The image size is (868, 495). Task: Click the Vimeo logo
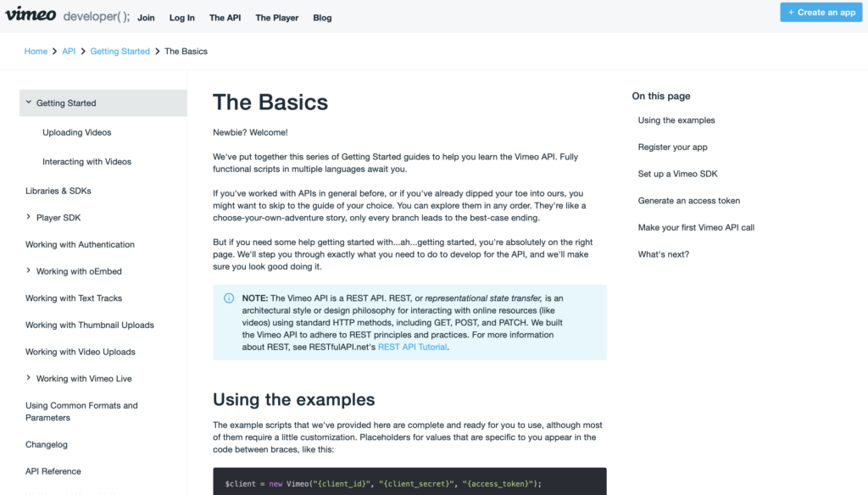[x=31, y=14]
